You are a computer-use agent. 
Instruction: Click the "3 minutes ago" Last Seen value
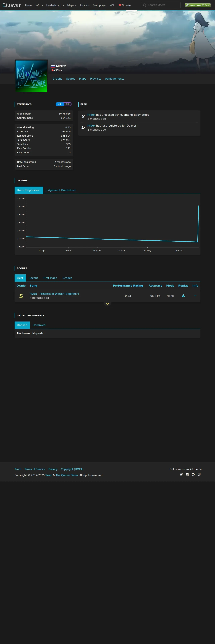tap(62, 167)
